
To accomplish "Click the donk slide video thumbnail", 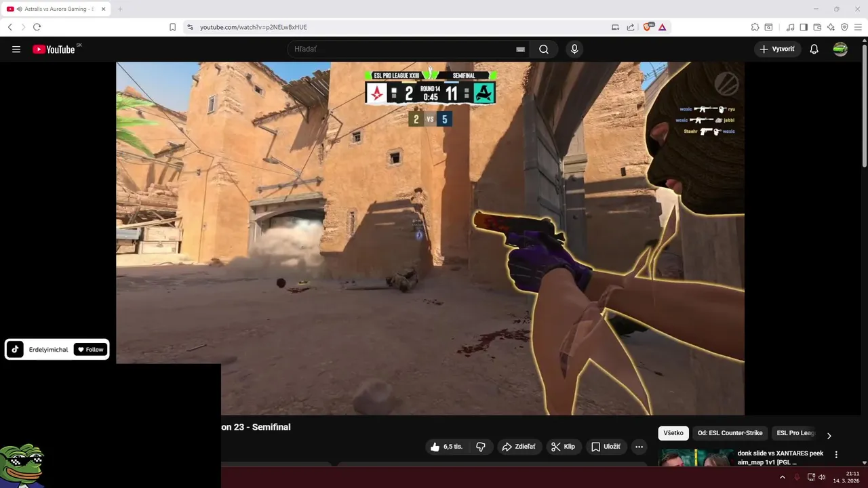I will coord(696,457).
